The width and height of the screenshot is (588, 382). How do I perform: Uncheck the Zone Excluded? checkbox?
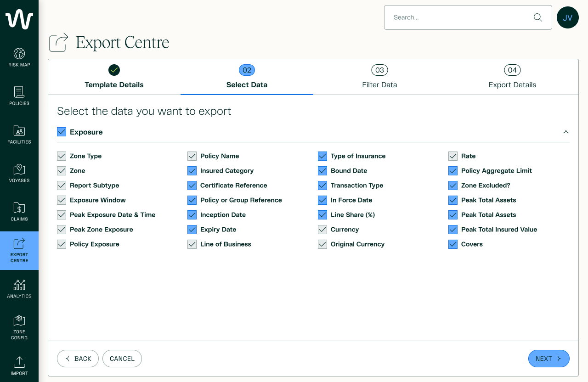tap(453, 185)
